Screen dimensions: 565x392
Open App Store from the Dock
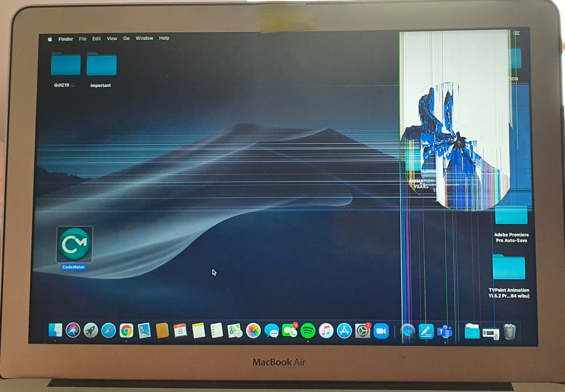pyautogui.click(x=344, y=331)
